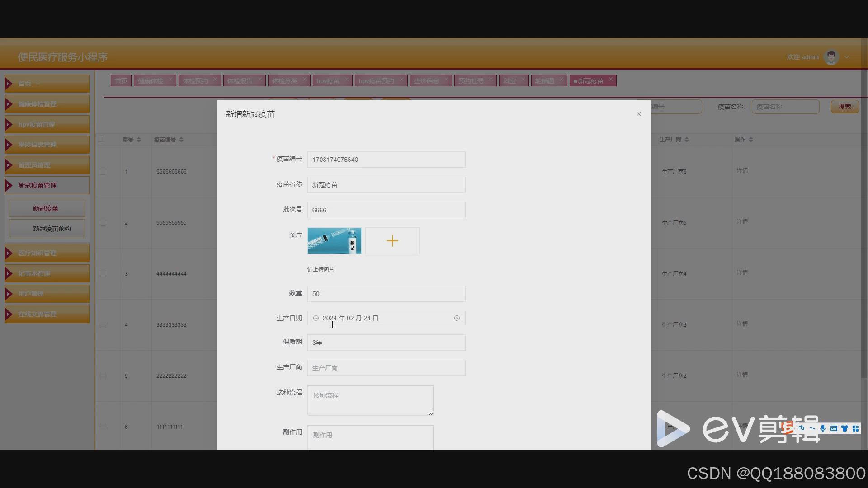Expand the admin user dropdown arrow
The image size is (868, 488).
847,57
